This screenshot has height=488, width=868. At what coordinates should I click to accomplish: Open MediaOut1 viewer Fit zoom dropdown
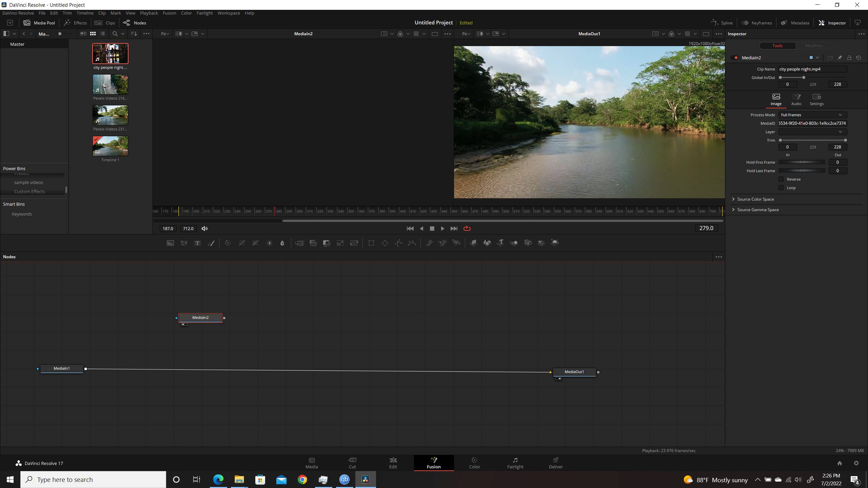click(466, 34)
